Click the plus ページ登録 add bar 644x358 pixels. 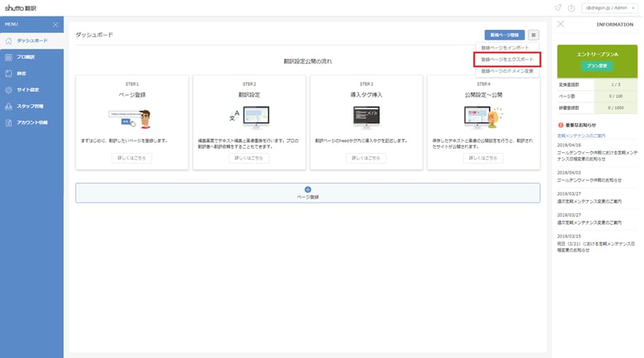pos(308,193)
